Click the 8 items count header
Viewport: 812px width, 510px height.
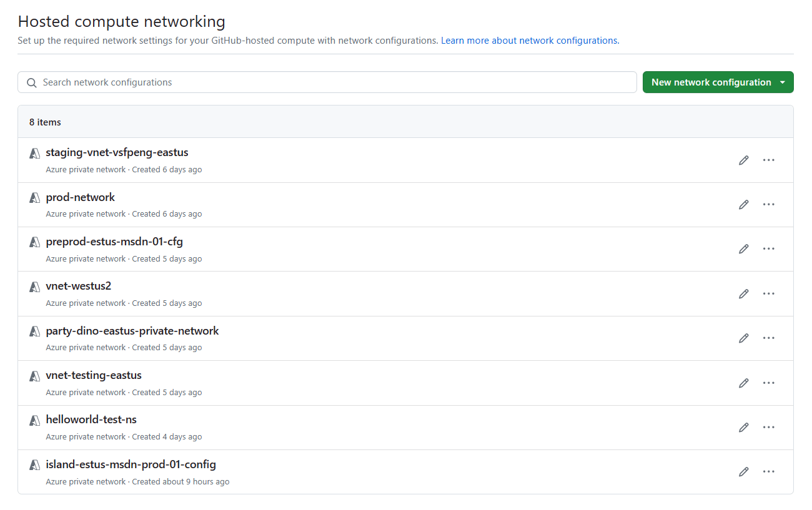point(45,122)
